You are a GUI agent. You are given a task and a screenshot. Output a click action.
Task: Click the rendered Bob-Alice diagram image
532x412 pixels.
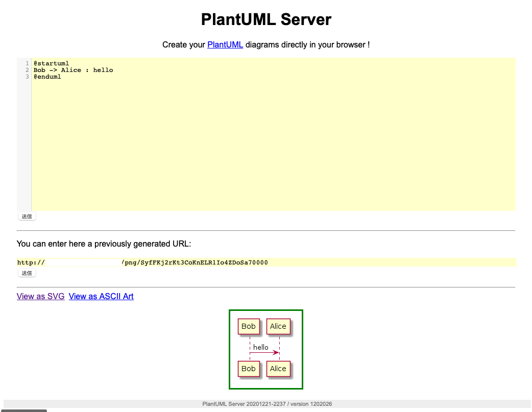(x=266, y=349)
